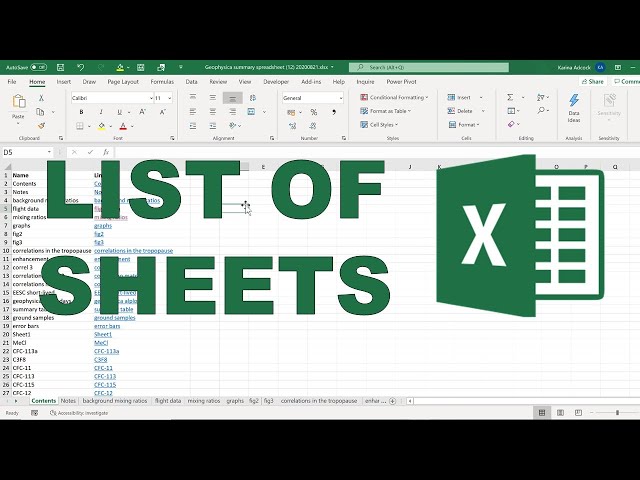This screenshot has width=640, height=480.
Task: Click the Borders icon
Action: 80,126
